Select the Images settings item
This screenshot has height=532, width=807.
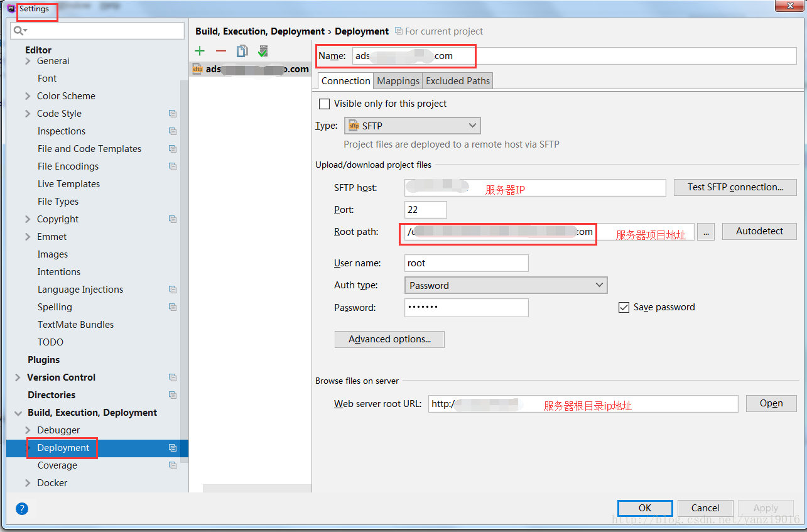coord(53,254)
